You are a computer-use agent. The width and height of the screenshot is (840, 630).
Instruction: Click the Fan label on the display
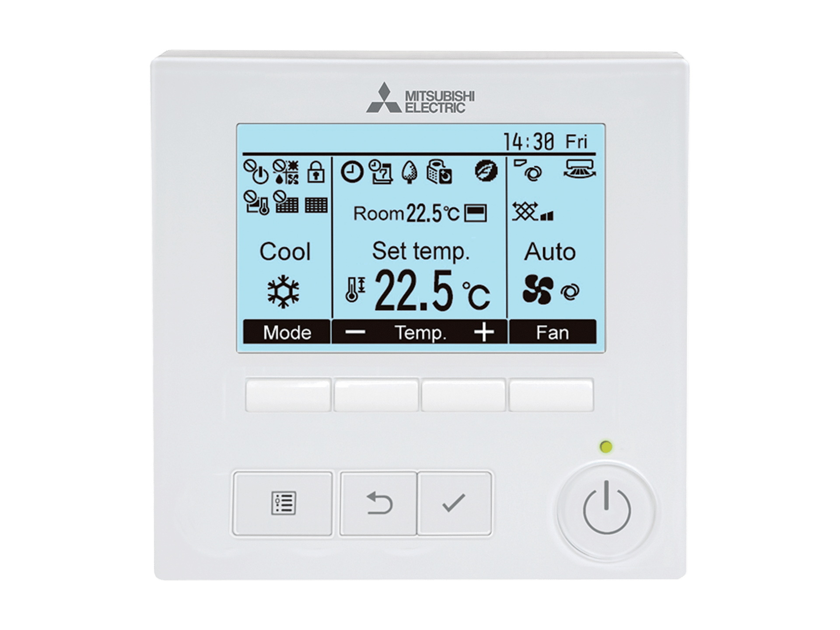[553, 332]
